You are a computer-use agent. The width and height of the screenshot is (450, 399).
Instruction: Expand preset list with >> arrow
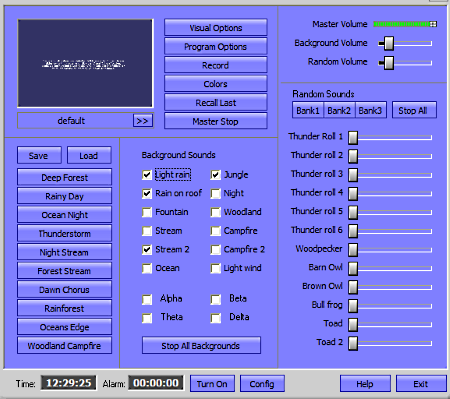pyautogui.click(x=143, y=121)
